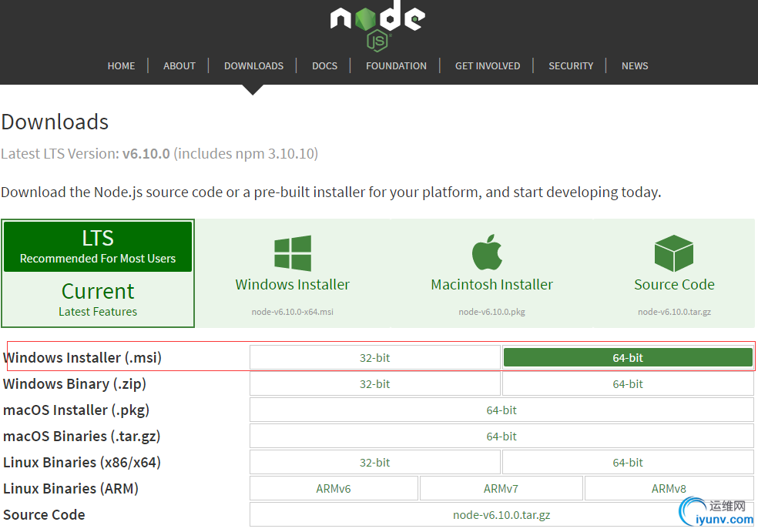Image resolution: width=758 pixels, height=532 pixels.
Task: Click the Source Code row label
Action: coord(44,514)
